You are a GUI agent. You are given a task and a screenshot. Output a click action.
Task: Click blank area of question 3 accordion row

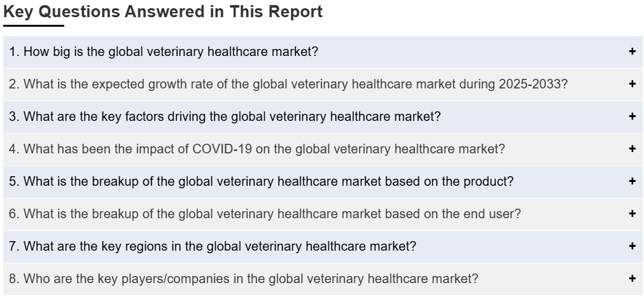pos(534,116)
